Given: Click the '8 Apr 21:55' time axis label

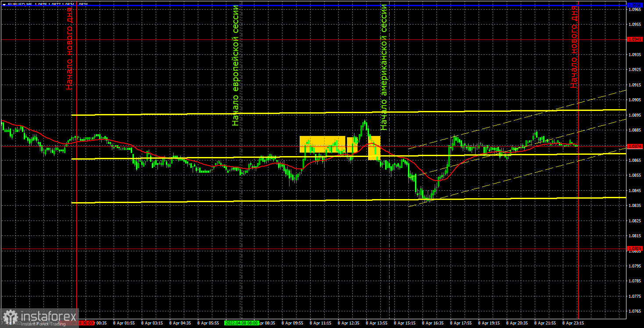Looking at the screenshot, I should click(x=545, y=323).
